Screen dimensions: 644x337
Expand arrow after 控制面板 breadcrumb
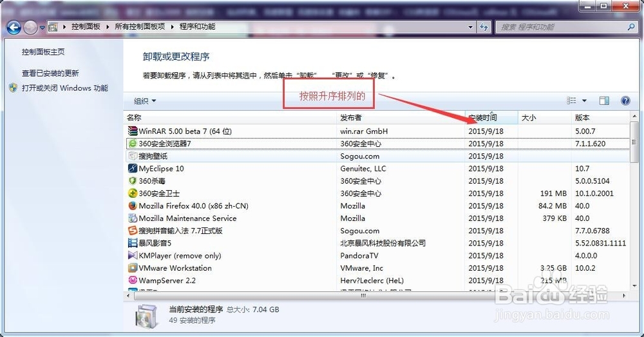[x=107, y=27]
